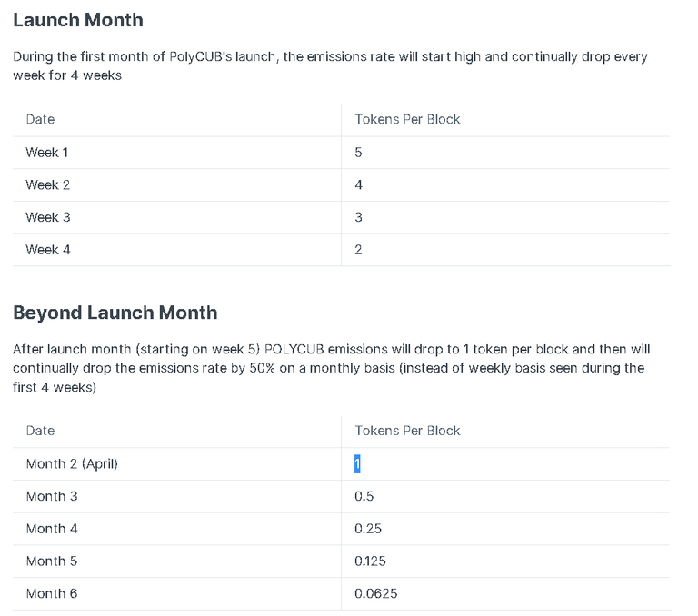Viewport: 698px width, 616px height.
Task: Click the Beyond Launch Month heading
Action: [x=115, y=313]
